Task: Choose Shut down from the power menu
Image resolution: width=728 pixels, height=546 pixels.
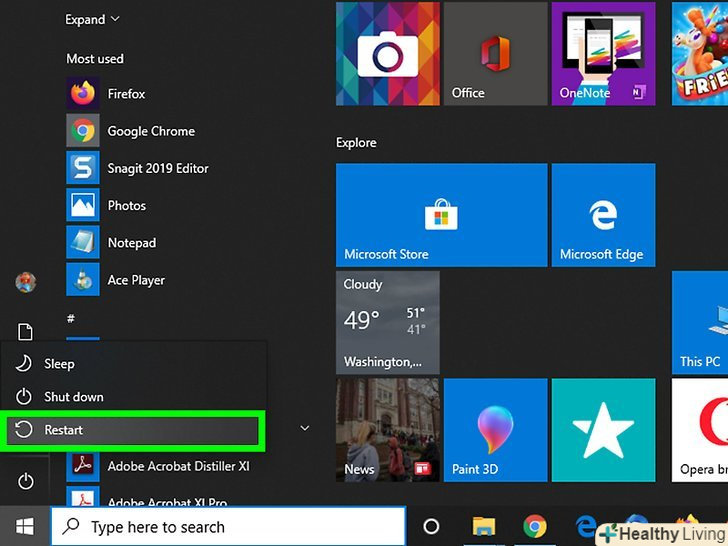Action: pos(73,397)
